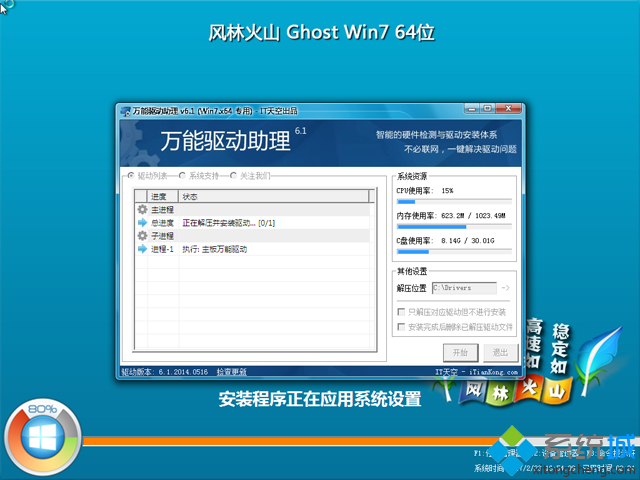Maximize the 万能驱动助理 window
This screenshot has height=480, width=640.
487,109
